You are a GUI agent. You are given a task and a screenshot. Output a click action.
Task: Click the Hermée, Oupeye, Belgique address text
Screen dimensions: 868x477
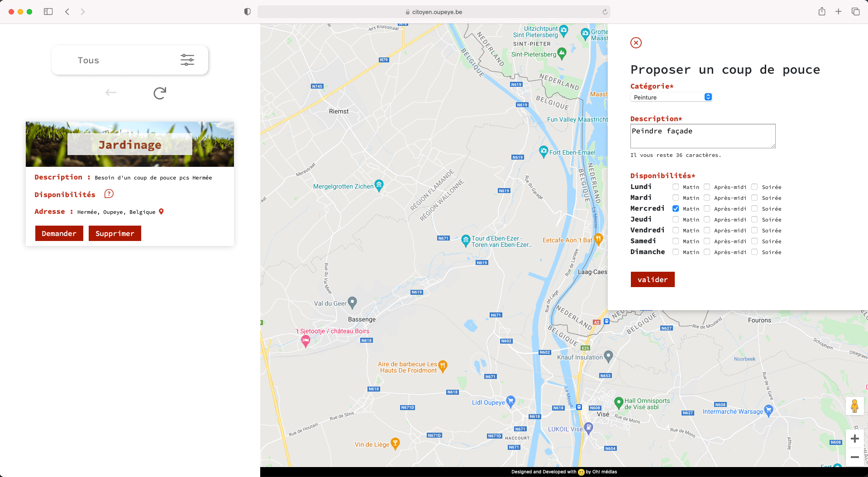[116, 212]
